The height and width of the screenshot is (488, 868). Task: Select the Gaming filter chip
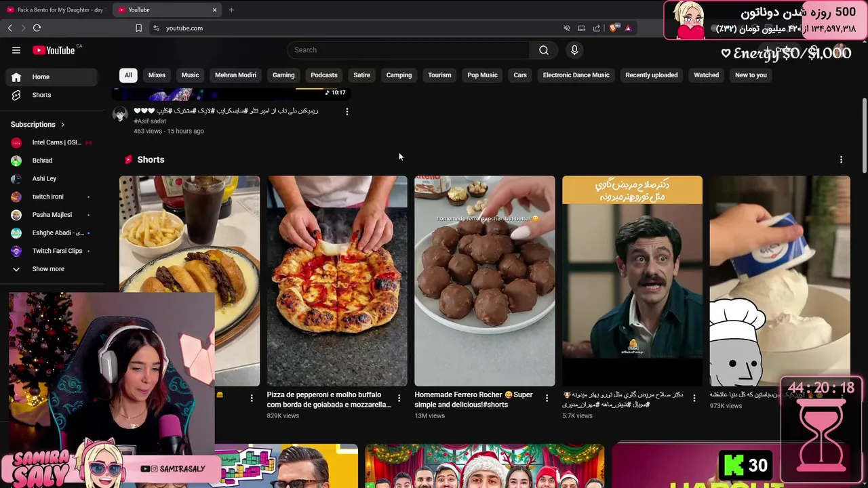pos(283,75)
